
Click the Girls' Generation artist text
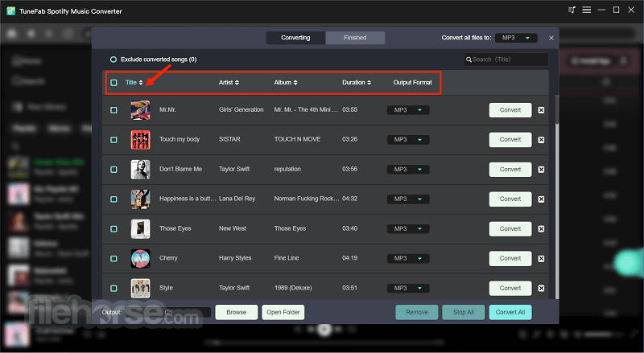pyautogui.click(x=241, y=110)
